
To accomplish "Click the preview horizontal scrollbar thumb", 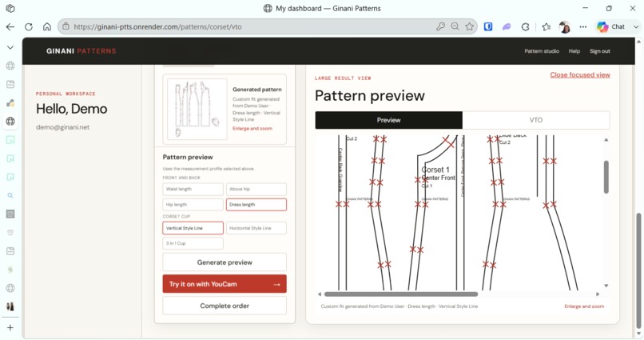I will [x=401, y=294].
